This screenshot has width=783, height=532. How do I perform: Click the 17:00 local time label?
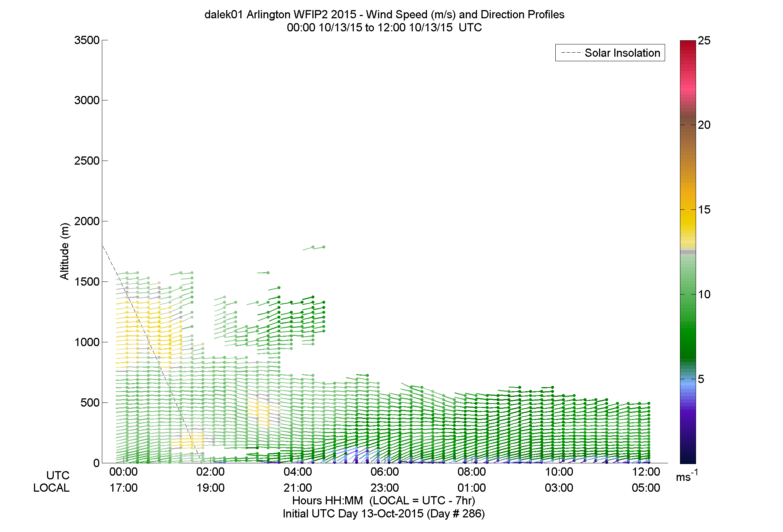tap(124, 488)
